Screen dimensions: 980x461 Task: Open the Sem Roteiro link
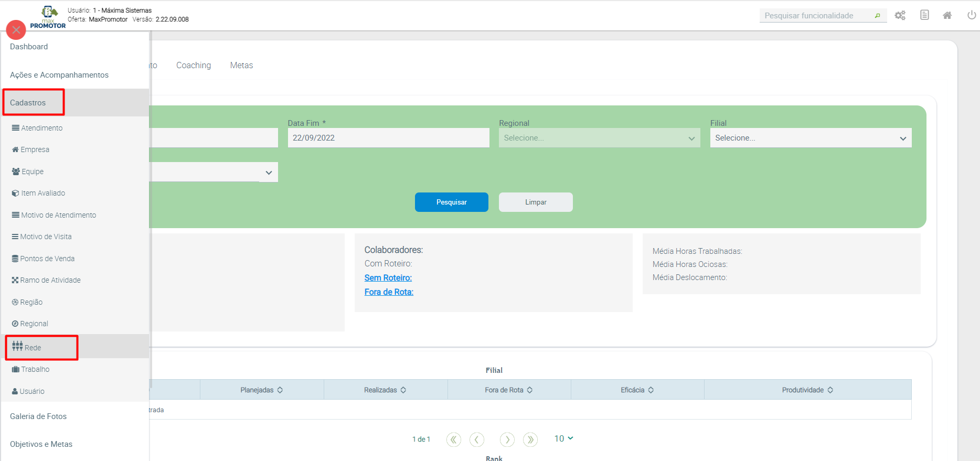click(388, 277)
